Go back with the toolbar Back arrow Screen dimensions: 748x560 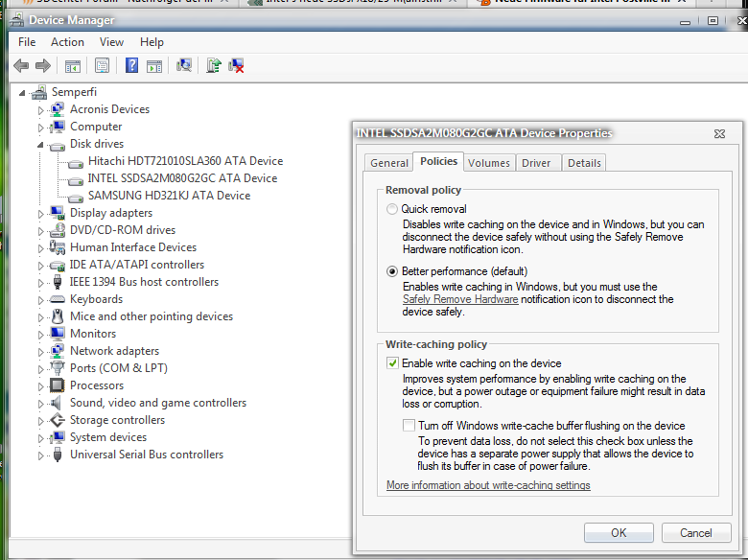21,65
